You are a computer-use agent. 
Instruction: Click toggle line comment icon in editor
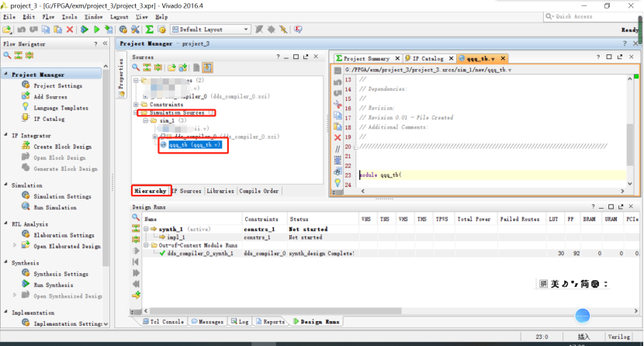click(x=338, y=149)
